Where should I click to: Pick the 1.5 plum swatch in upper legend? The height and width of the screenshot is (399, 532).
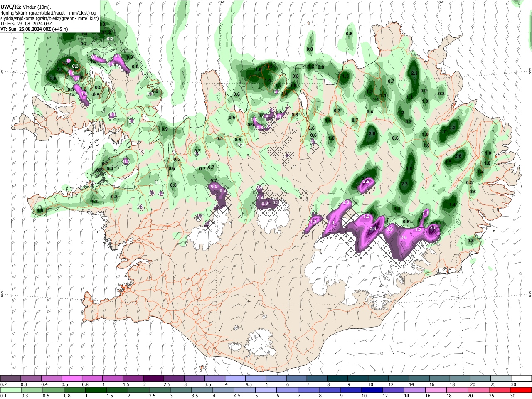point(133,379)
